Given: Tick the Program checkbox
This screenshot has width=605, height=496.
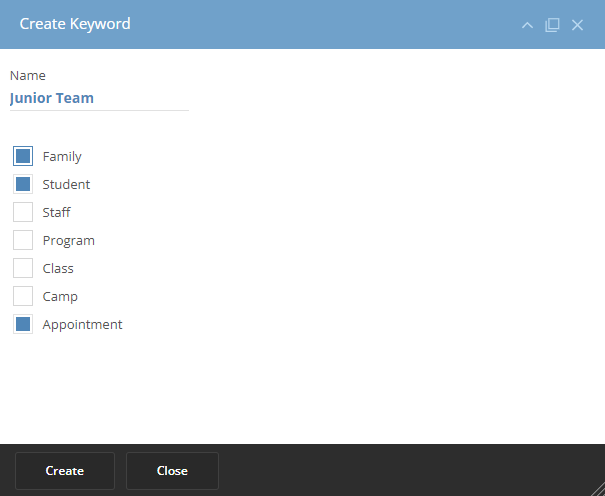Looking at the screenshot, I should point(23,240).
